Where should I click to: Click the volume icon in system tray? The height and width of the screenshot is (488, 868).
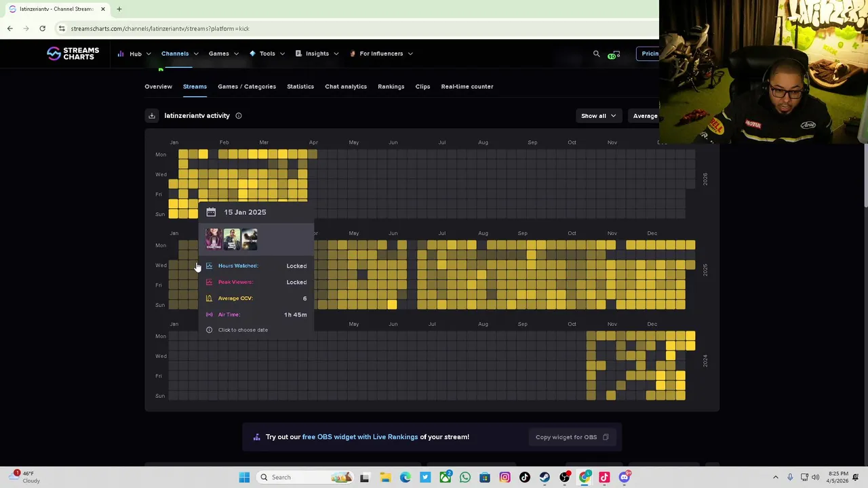815,477
